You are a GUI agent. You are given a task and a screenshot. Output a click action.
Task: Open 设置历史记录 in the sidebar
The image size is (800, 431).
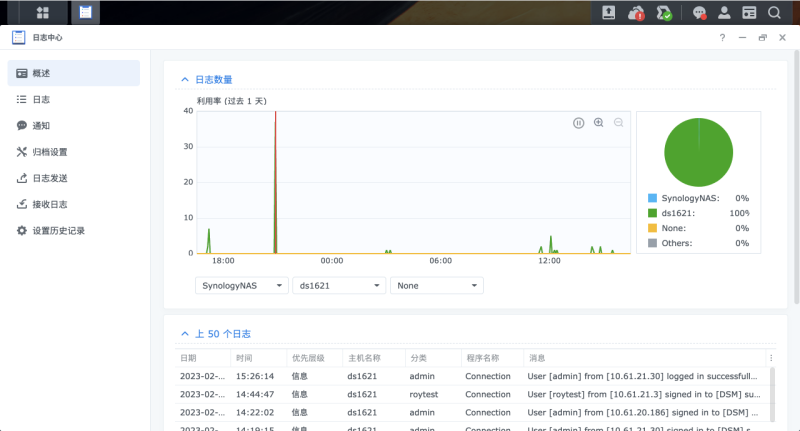[x=73, y=231]
